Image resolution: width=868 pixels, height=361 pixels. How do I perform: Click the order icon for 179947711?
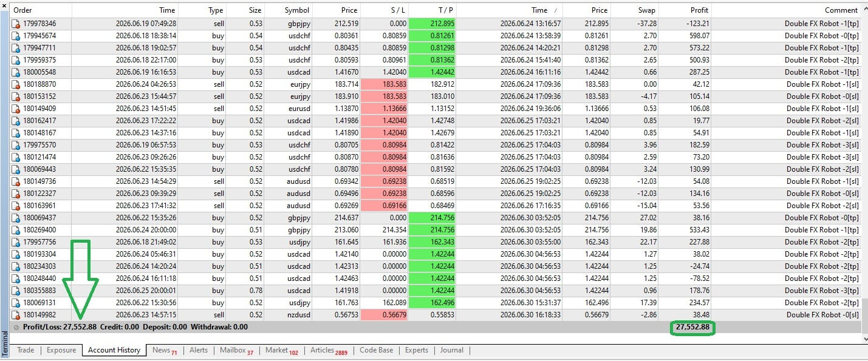coord(16,48)
